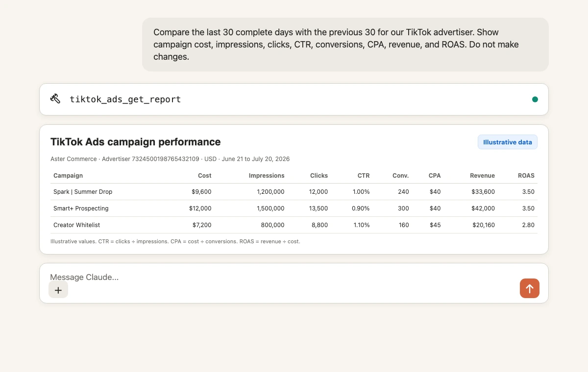The image size is (588, 372).
Task: Expand the tiktok_ads_get_report tool call
Action: click(x=294, y=99)
